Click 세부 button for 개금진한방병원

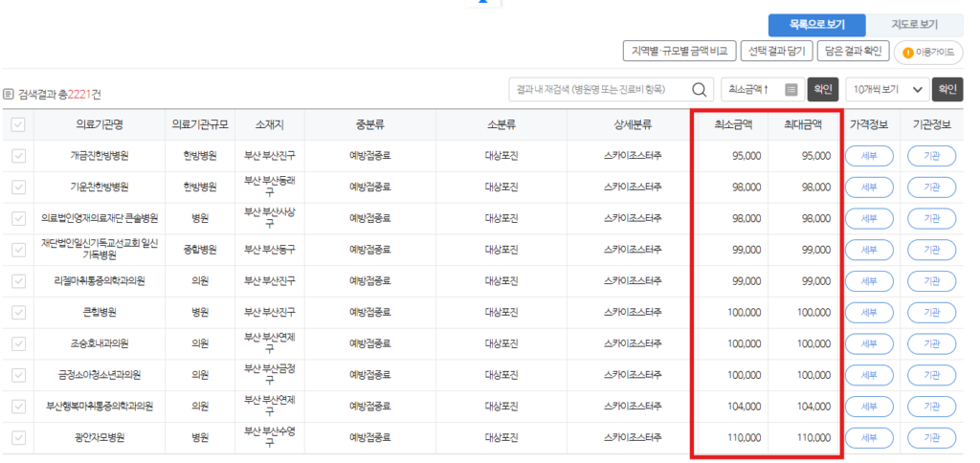[869, 156]
